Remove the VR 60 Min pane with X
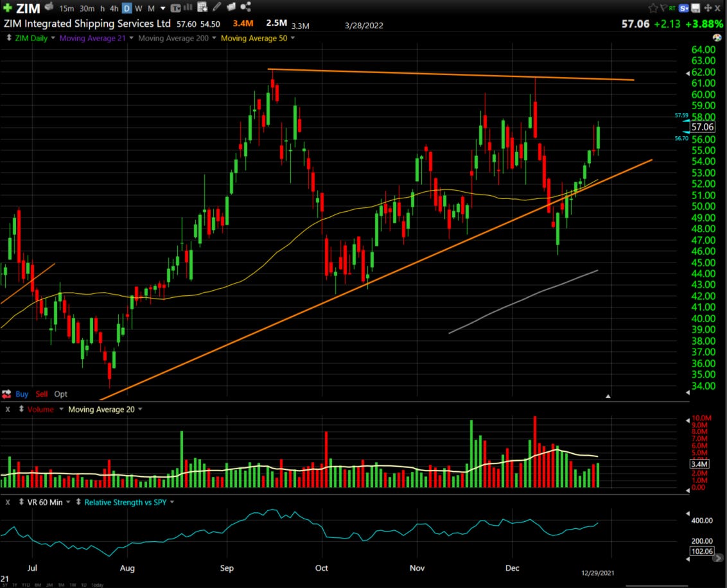The width and height of the screenshot is (727, 588). tap(8, 503)
